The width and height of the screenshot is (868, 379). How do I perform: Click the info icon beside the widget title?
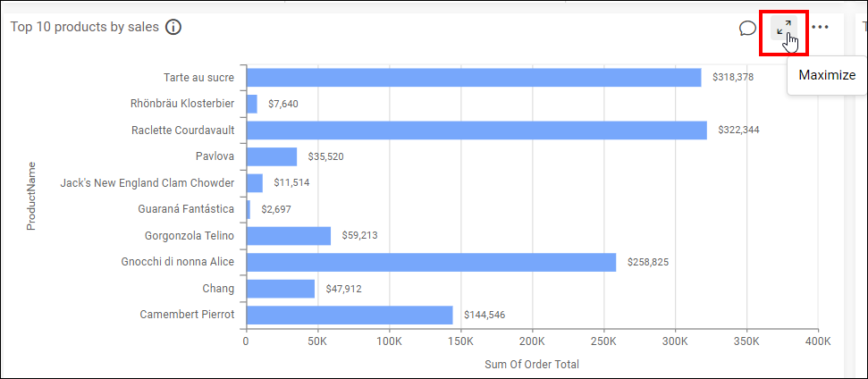(x=173, y=27)
